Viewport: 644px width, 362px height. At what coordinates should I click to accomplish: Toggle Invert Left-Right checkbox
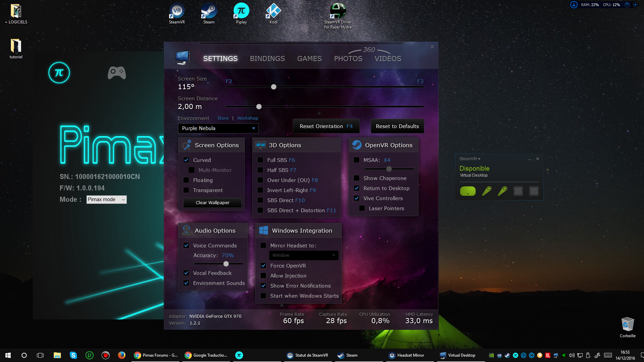pos(260,190)
